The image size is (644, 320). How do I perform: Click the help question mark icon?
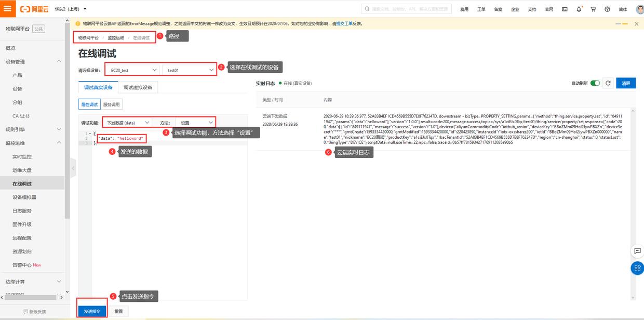click(607, 9)
